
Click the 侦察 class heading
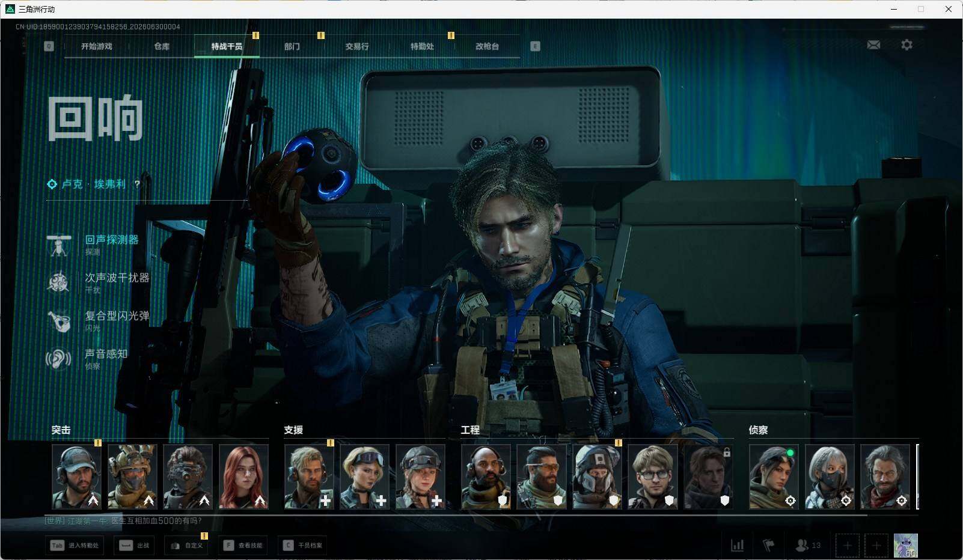pyautogui.click(x=758, y=430)
